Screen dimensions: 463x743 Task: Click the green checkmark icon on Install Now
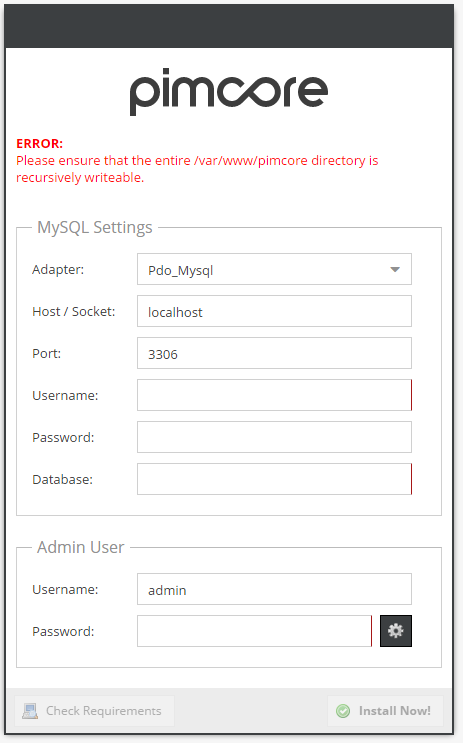tap(343, 711)
